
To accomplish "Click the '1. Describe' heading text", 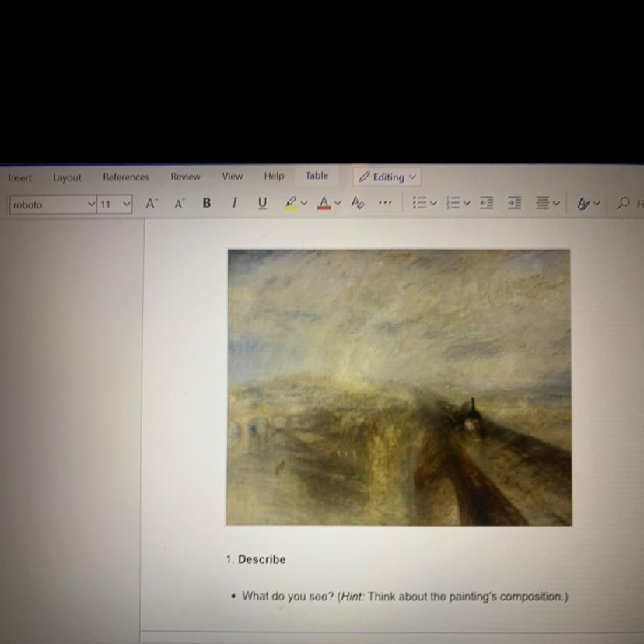I will pyautogui.click(x=255, y=559).
